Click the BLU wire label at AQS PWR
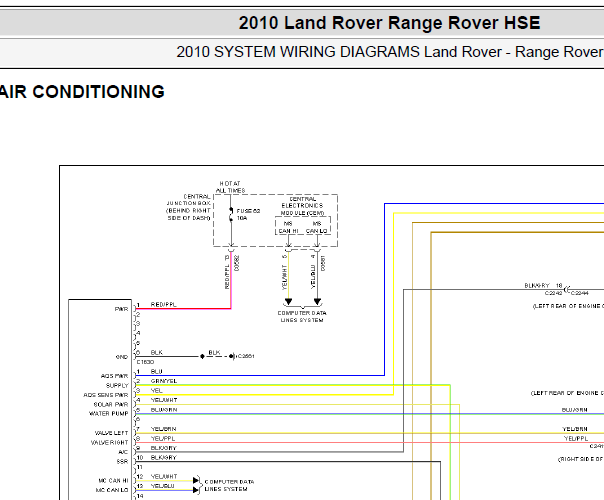This screenshot has height=500, width=604. (156, 371)
